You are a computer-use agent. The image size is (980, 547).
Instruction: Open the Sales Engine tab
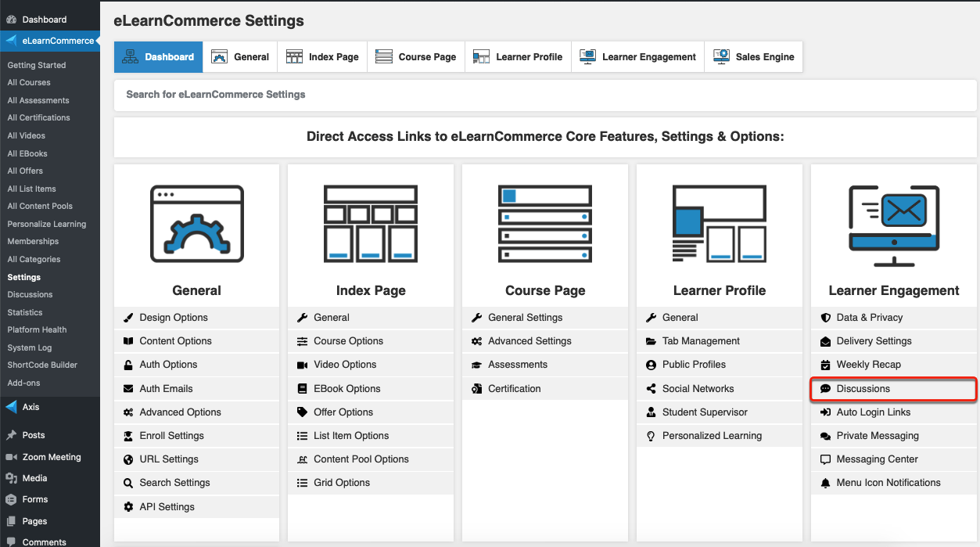(x=753, y=57)
